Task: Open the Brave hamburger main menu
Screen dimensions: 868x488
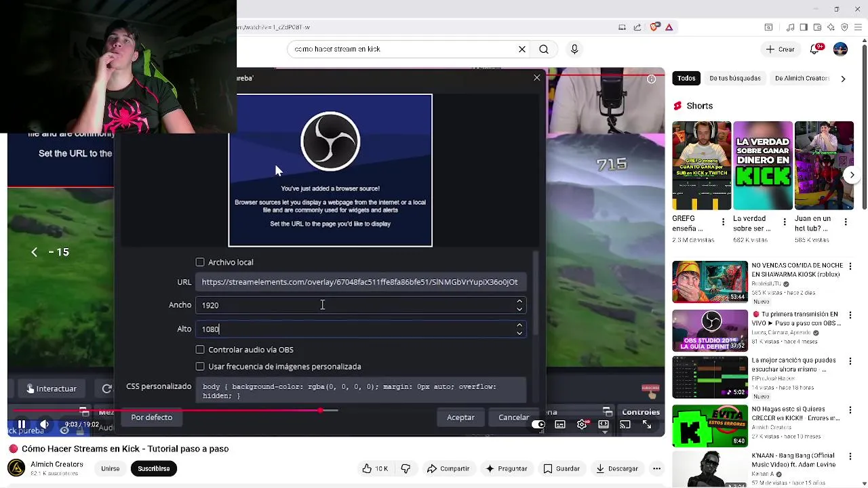Action: click(x=859, y=27)
